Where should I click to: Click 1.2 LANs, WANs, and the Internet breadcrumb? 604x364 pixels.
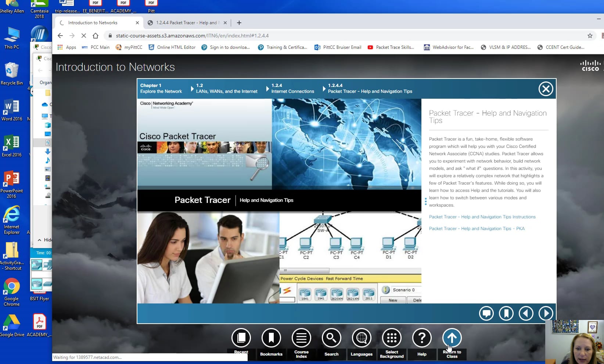pos(227,88)
